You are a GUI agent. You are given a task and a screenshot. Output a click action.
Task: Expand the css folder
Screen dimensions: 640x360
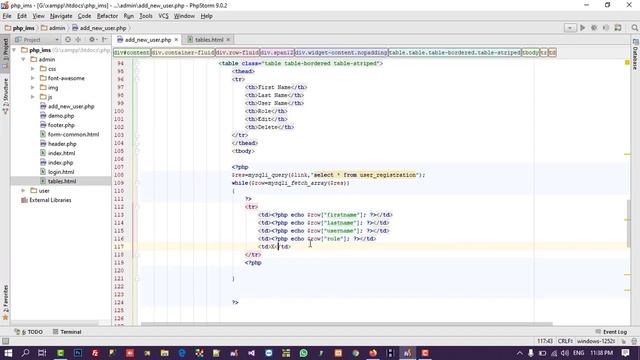pos(33,69)
